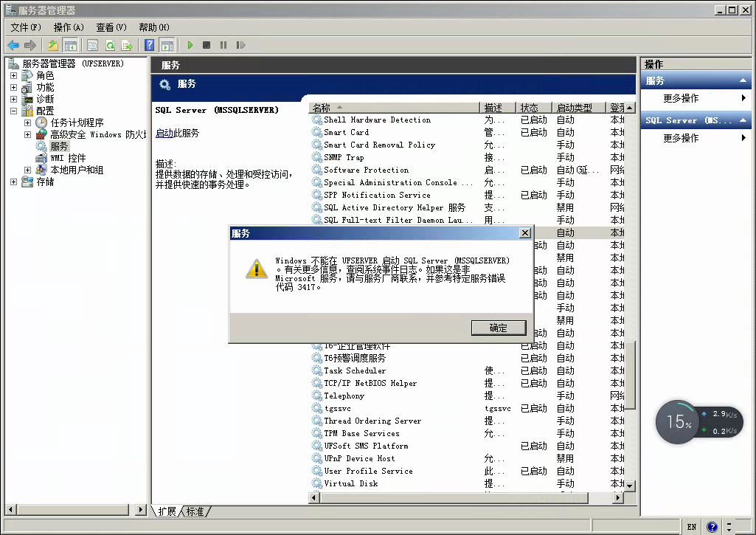Close the 服务 error dialog
Viewport: 756px width, 535px height.
[x=525, y=233]
